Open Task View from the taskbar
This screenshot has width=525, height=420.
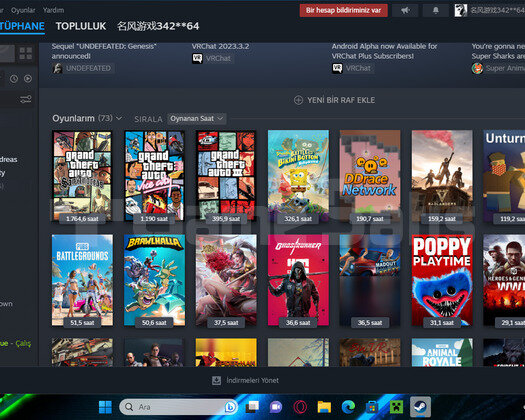pos(252,407)
